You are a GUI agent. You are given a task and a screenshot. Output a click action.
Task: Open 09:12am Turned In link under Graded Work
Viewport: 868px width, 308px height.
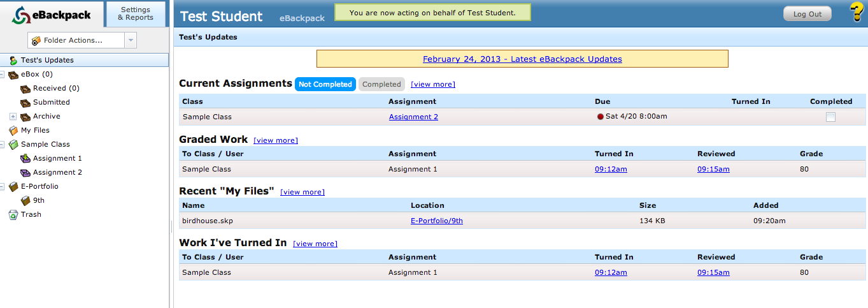[611, 169]
